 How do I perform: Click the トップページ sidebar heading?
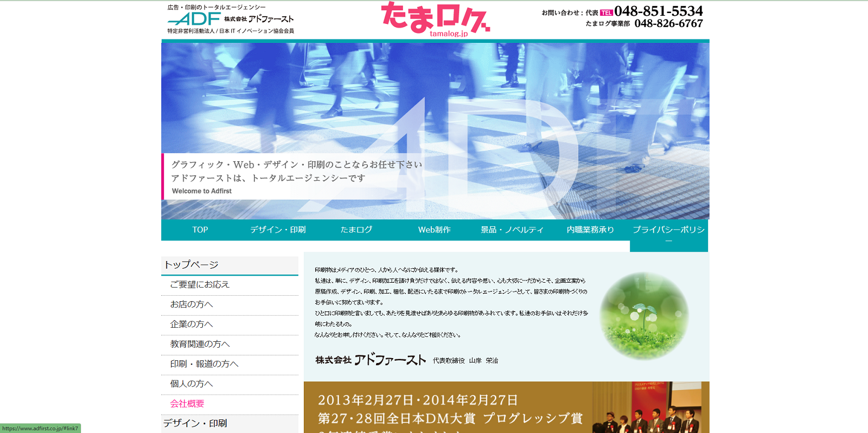229,265
